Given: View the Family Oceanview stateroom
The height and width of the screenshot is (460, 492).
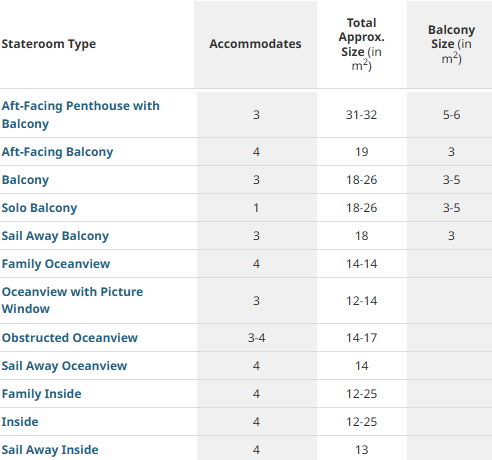Looking at the screenshot, I should coord(56,264).
